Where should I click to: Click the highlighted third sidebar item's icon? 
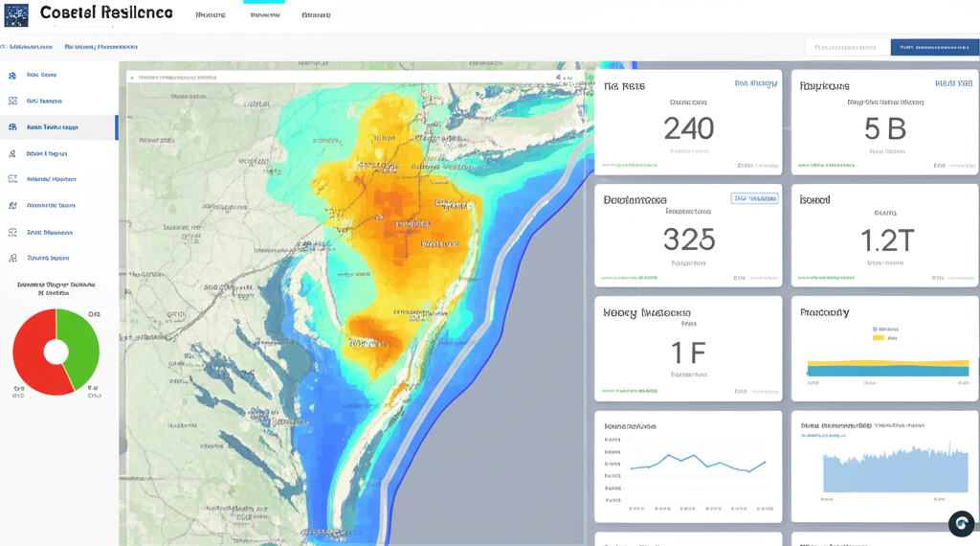12,126
